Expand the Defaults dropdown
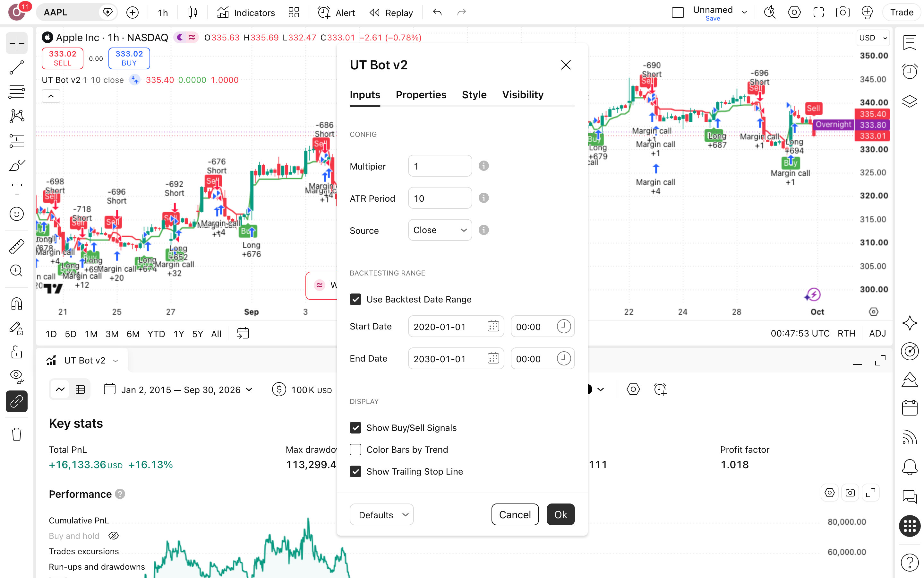Screen dimensions: 924x578 coord(381,514)
